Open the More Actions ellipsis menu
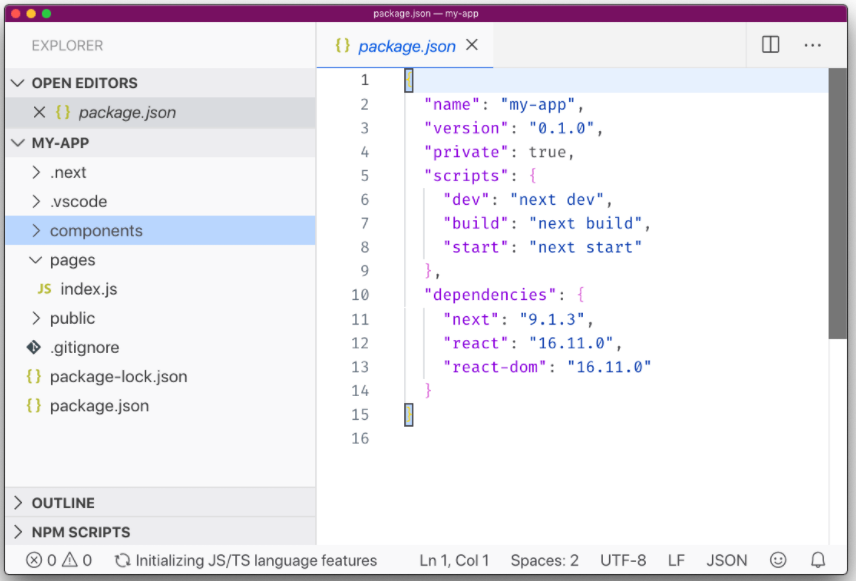Screen dimensions: 856x581 click(812, 45)
